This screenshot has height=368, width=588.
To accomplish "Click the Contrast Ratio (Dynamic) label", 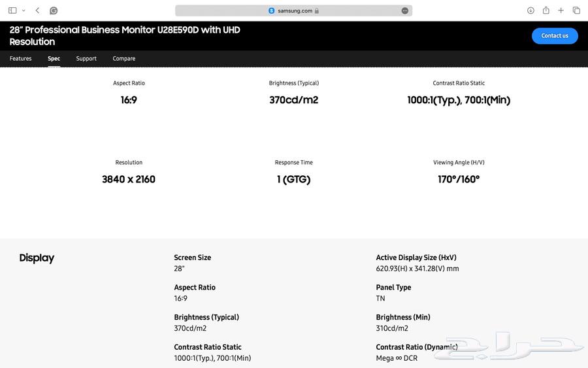I will click(417, 347).
